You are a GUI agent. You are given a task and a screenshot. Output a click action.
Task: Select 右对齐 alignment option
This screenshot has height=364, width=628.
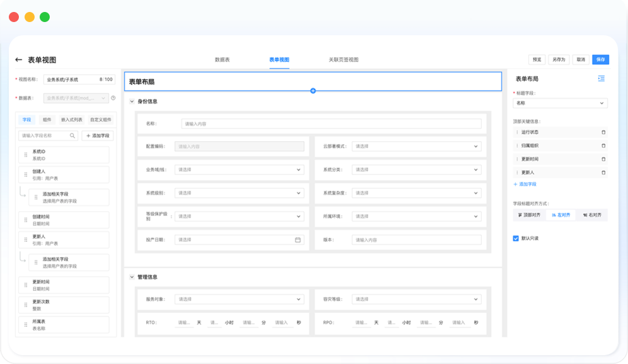pyautogui.click(x=592, y=215)
